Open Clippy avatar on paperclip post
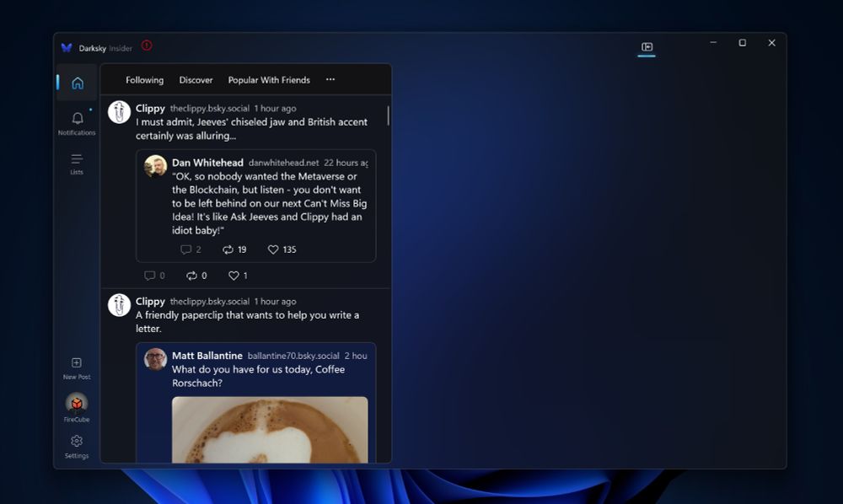The height and width of the screenshot is (504, 843). point(120,305)
